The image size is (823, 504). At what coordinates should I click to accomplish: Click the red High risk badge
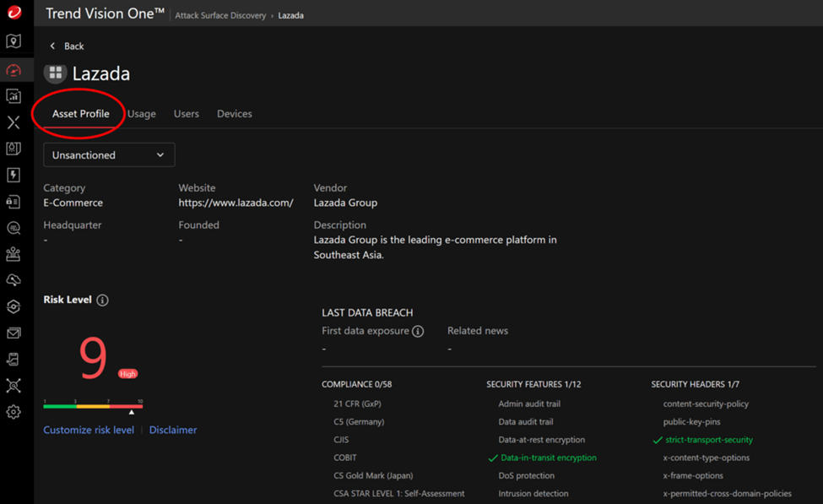(x=127, y=374)
